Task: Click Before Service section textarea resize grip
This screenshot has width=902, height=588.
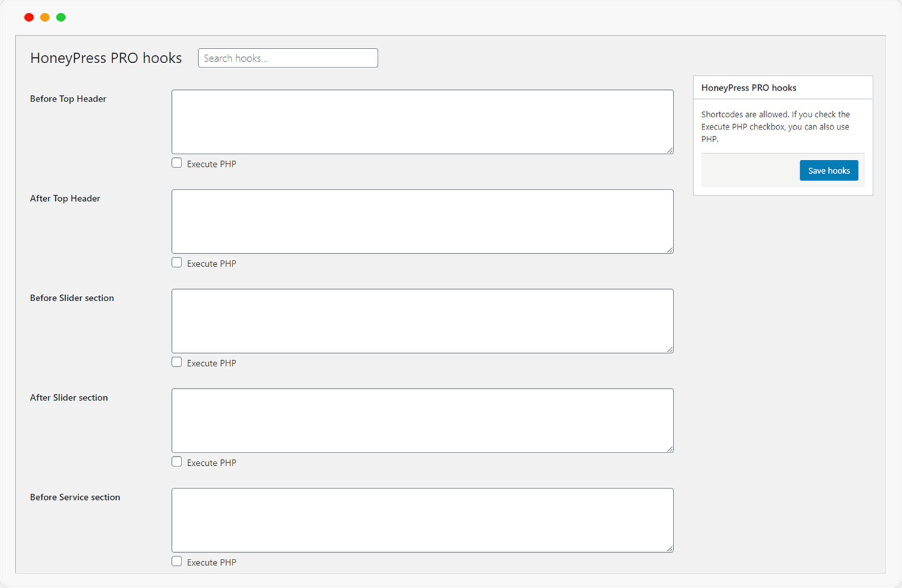Action: tap(669, 549)
